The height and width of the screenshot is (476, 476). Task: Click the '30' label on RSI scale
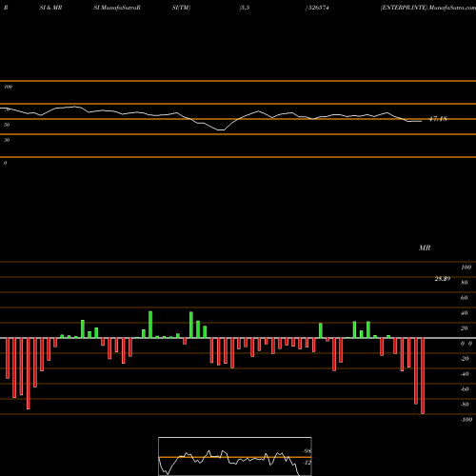(x=7, y=140)
